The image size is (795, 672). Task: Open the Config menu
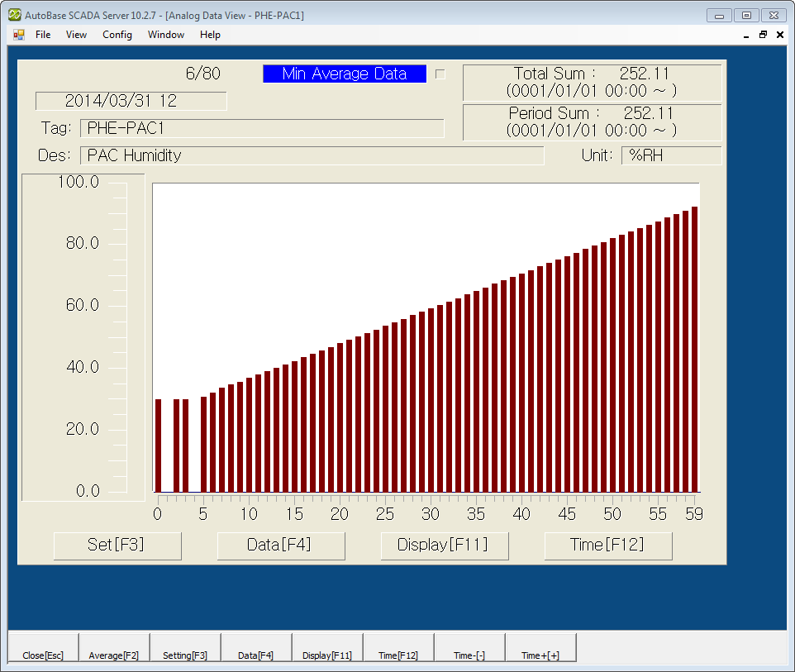tap(117, 35)
